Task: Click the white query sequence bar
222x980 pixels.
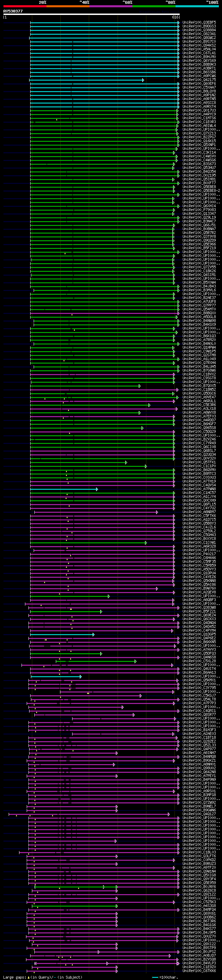Action: (91, 15)
